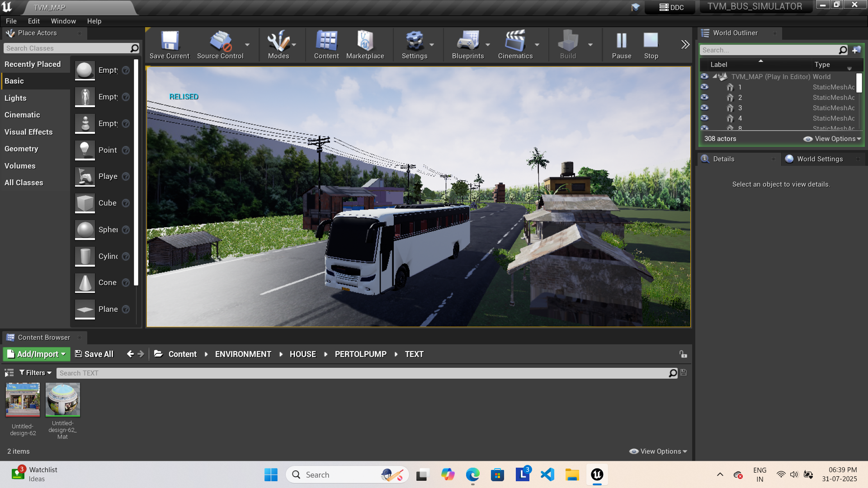
Task: Toggle the eye icon next to TVM_MAP
Action: click(704, 77)
